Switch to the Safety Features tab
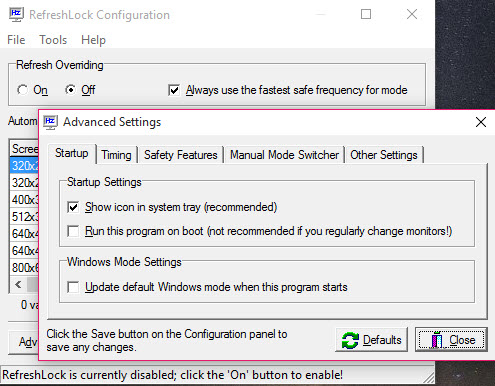The image size is (495, 386). (181, 155)
